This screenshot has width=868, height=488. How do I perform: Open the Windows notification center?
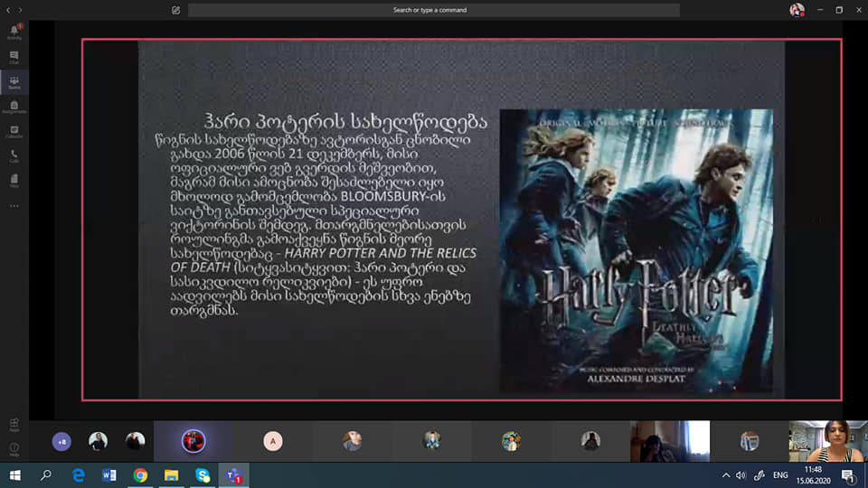coord(847,475)
